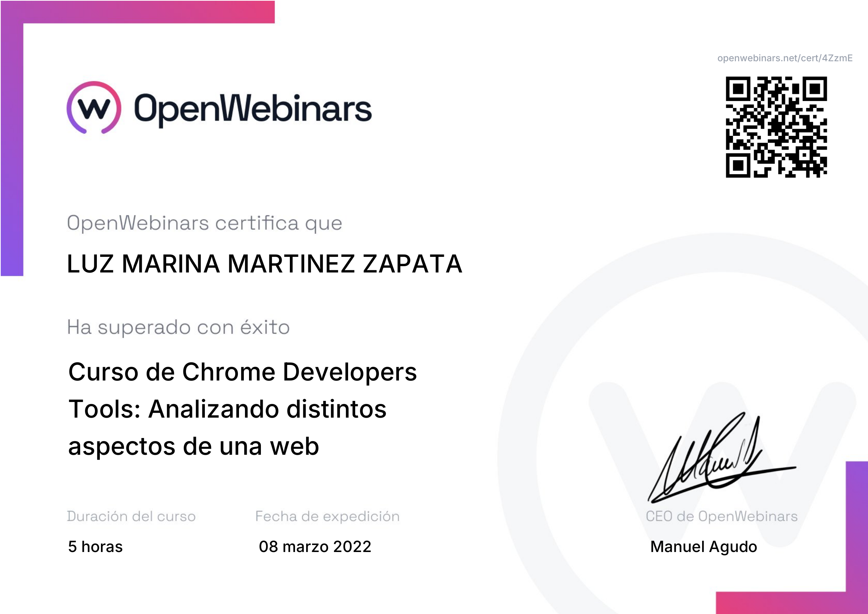Select the '08 marzo 2022' date
This screenshot has width=868, height=614.
coord(315,547)
